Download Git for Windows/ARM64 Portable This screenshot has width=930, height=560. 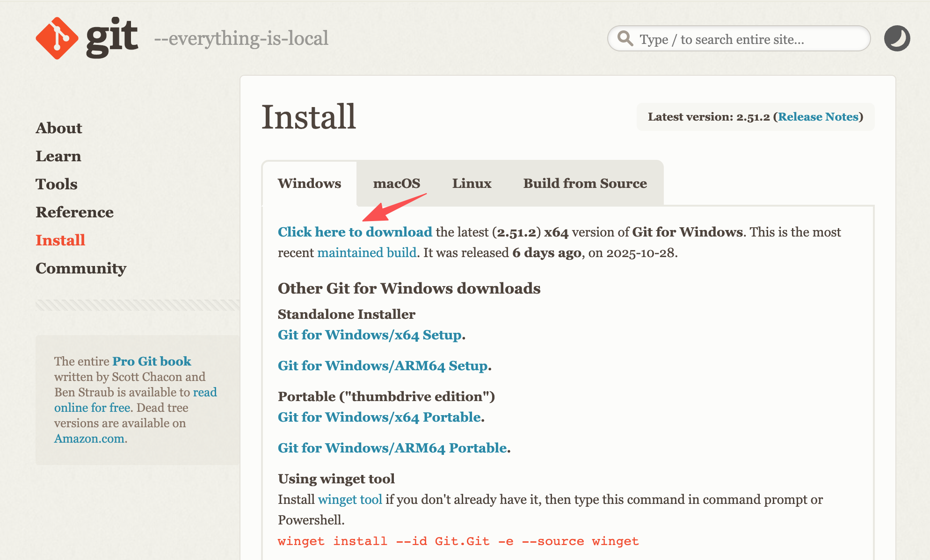pos(392,447)
